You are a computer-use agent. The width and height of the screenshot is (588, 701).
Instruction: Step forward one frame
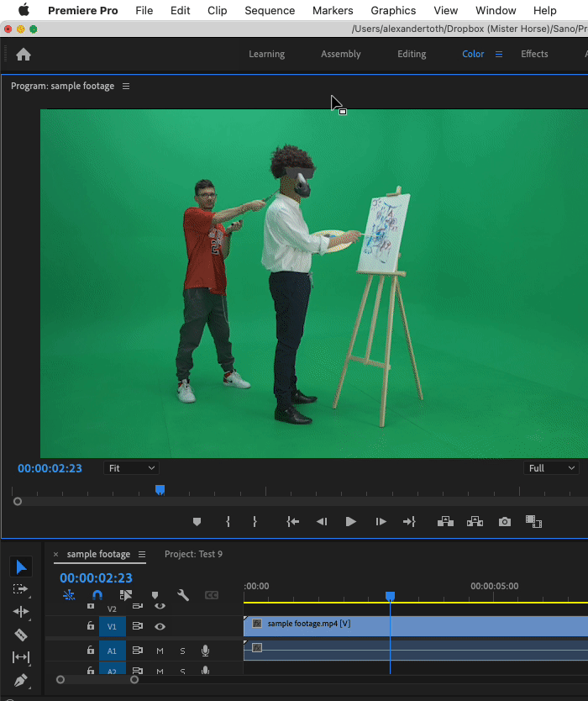click(x=381, y=522)
